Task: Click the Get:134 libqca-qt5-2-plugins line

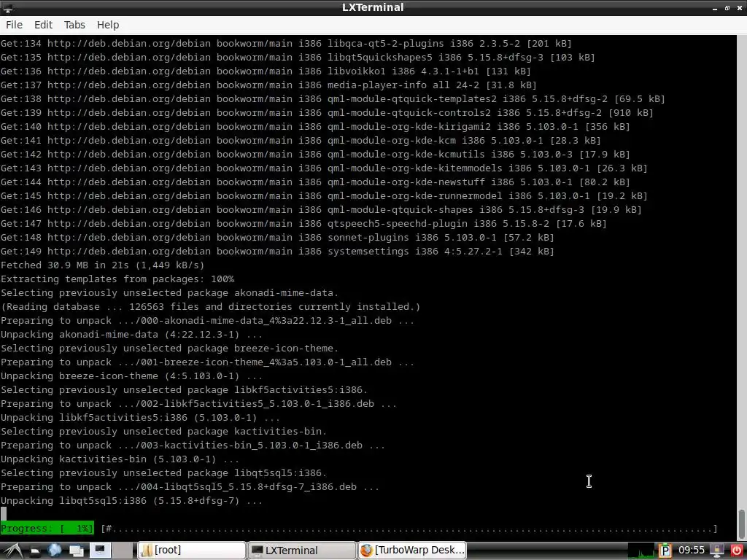Action: tap(286, 44)
